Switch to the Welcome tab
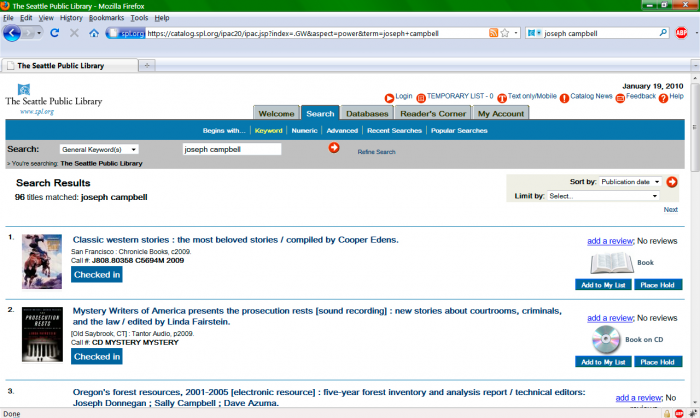Viewport: 700px width, 418px height. [x=276, y=113]
